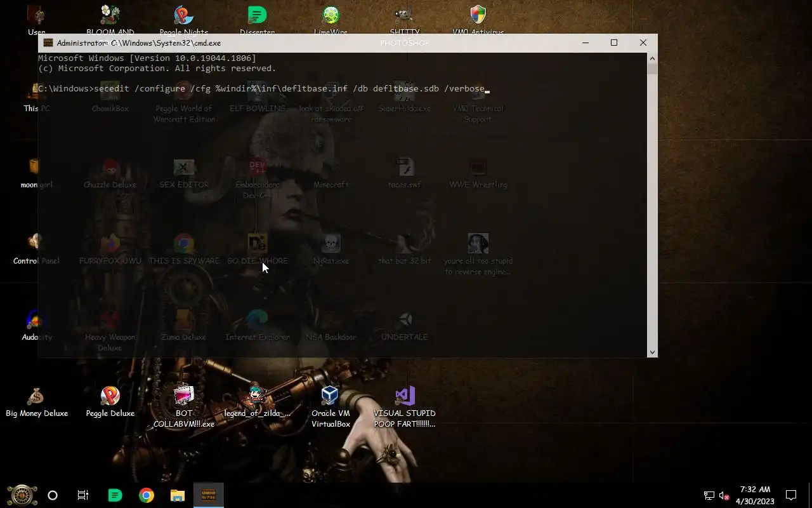Select the Audacity desktop icon

click(x=36, y=326)
